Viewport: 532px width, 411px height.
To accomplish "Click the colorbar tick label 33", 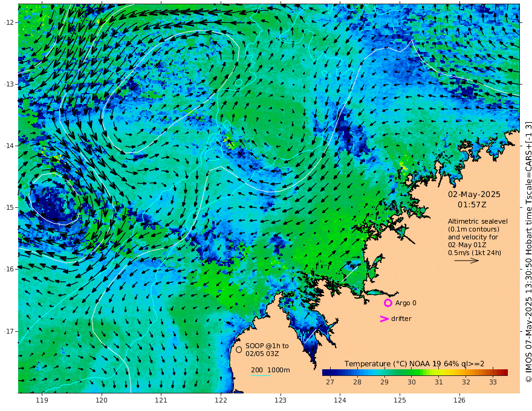I will tap(493, 382).
